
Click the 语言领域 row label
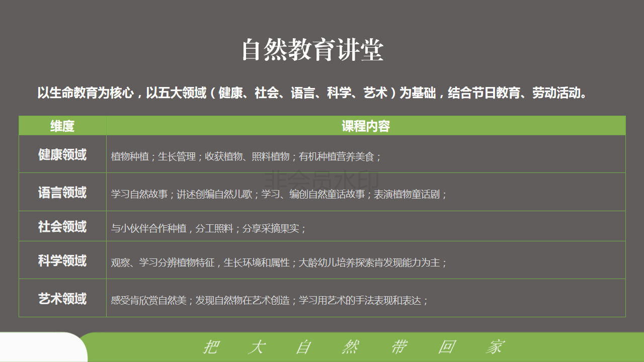(x=62, y=192)
